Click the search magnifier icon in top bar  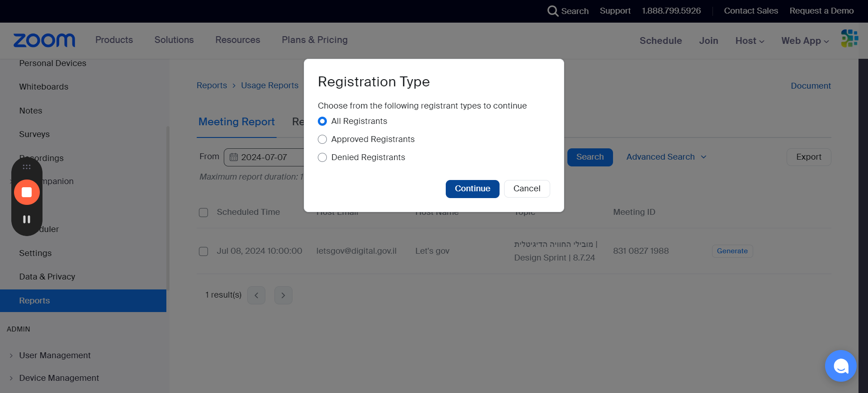(552, 11)
